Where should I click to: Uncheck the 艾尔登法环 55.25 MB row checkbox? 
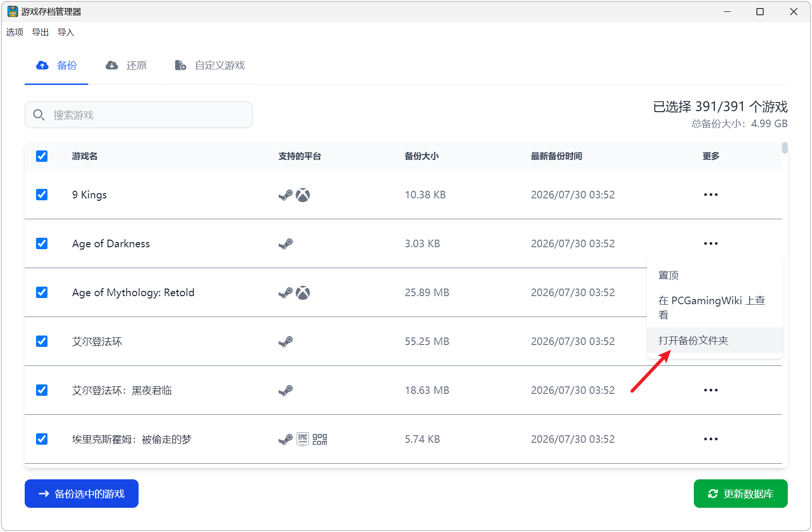(42, 341)
